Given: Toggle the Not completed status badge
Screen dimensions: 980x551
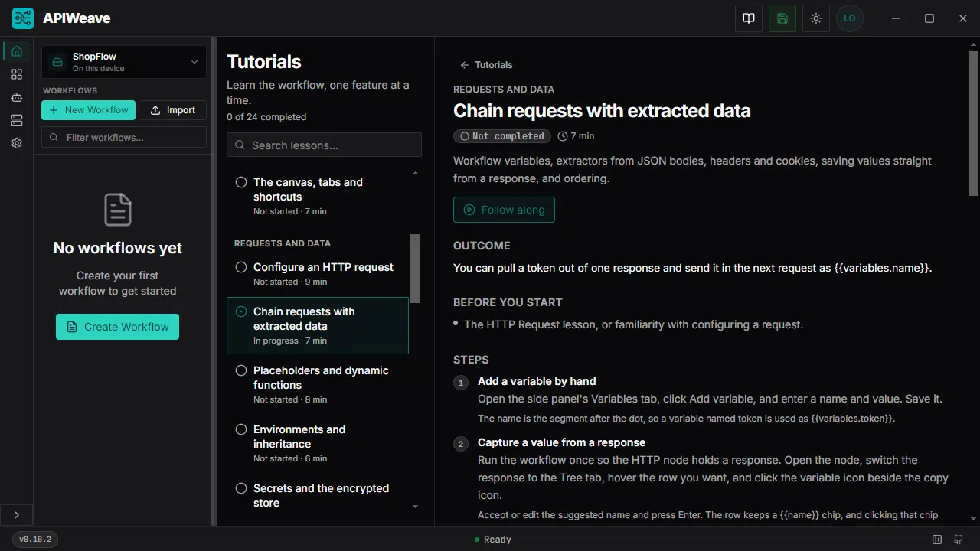Looking at the screenshot, I should click(x=502, y=136).
